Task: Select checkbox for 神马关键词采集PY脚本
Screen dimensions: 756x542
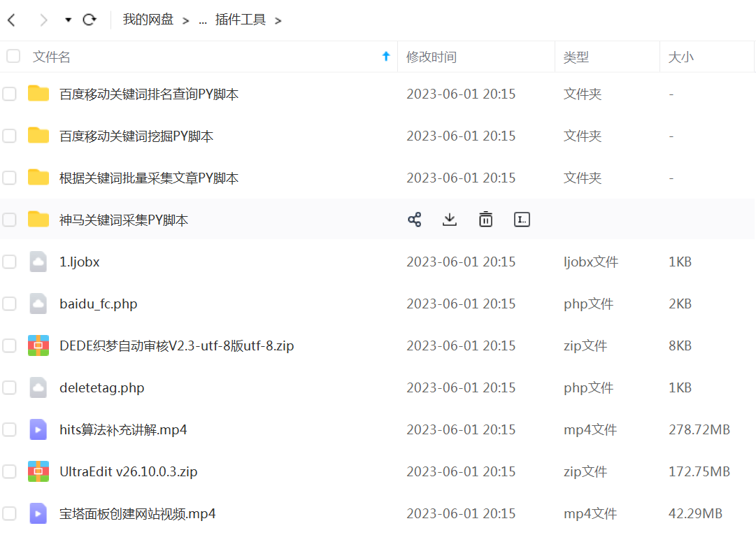Action: click(x=9, y=220)
